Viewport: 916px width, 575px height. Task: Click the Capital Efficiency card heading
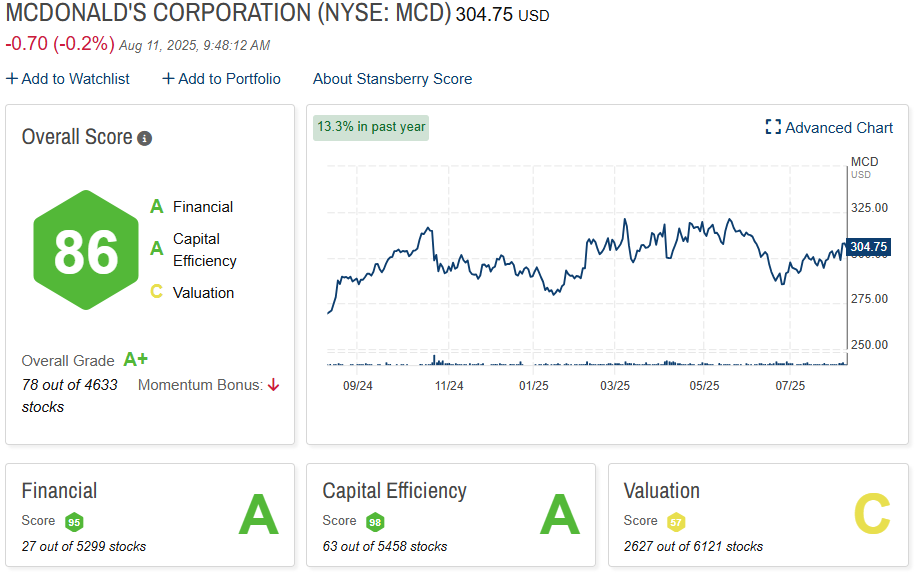pyautogui.click(x=394, y=491)
